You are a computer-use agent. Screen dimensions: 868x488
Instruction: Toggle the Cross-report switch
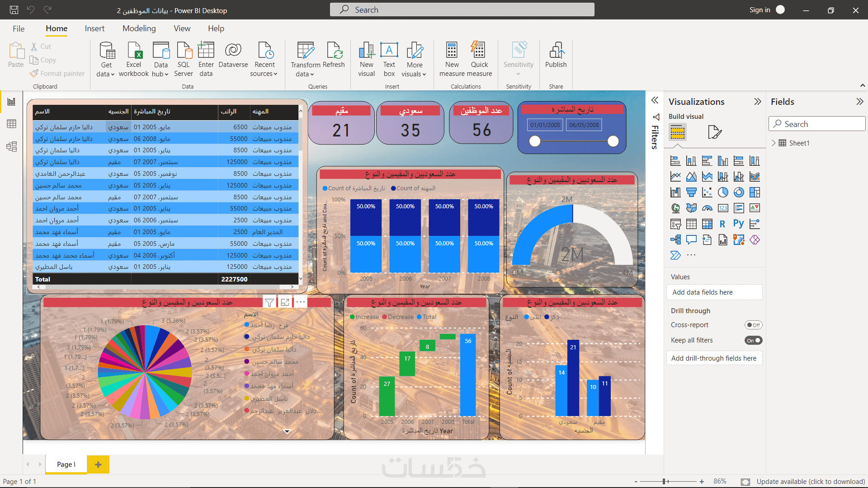point(753,325)
